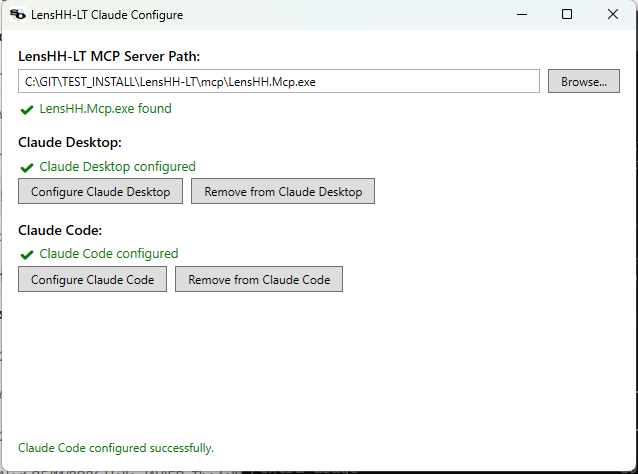Viewport: 638px width, 474px height.
Task: Click the 'Claude Desktop:' heading
Action: coord(70,142)
